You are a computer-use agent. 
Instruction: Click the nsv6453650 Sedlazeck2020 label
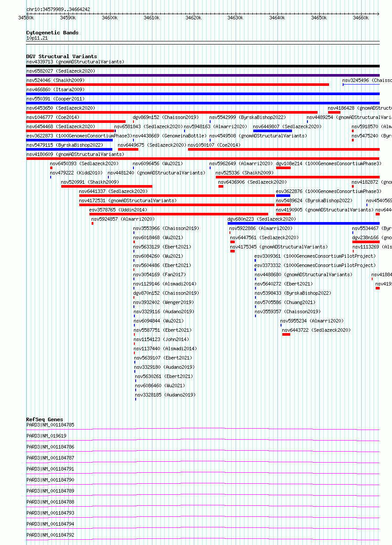61,108
